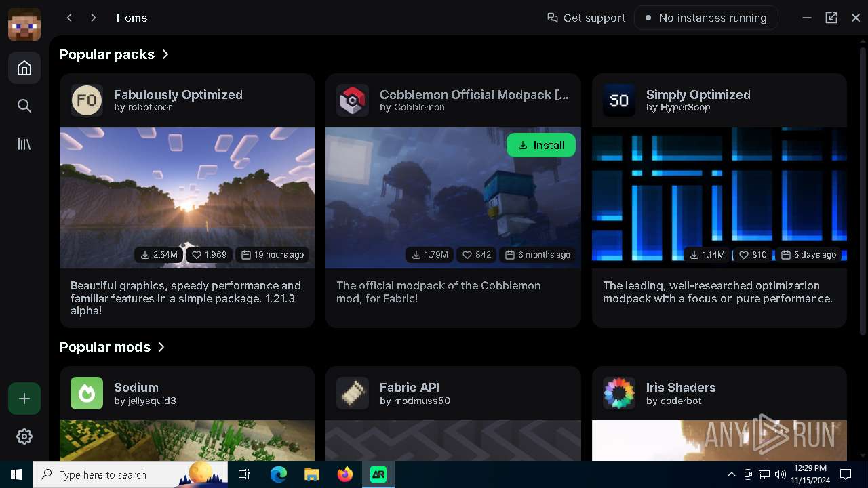Click Iris Shaders color wheel icon
Image resolution: width=868 pixels, height=488 pixels.
(619, 393)
